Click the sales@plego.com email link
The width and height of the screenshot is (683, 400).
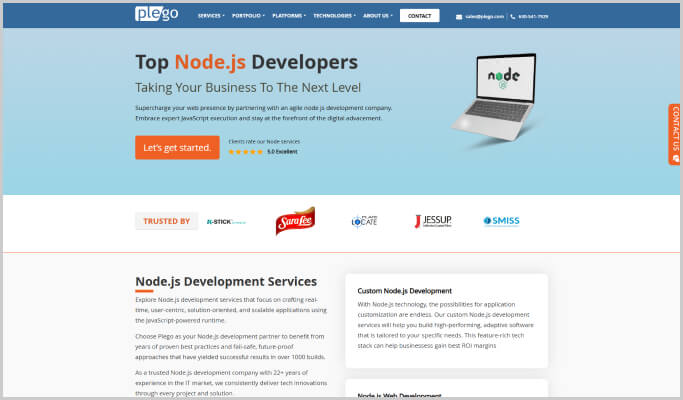484,16
